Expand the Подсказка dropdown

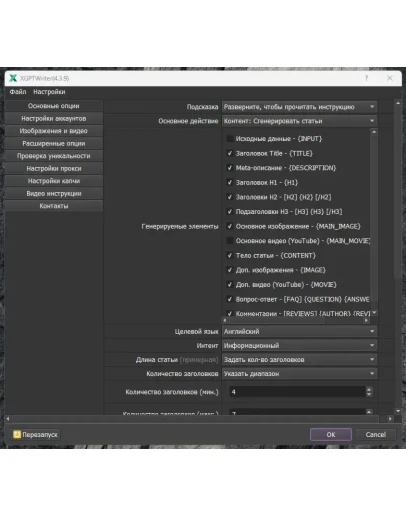point(299,107)
